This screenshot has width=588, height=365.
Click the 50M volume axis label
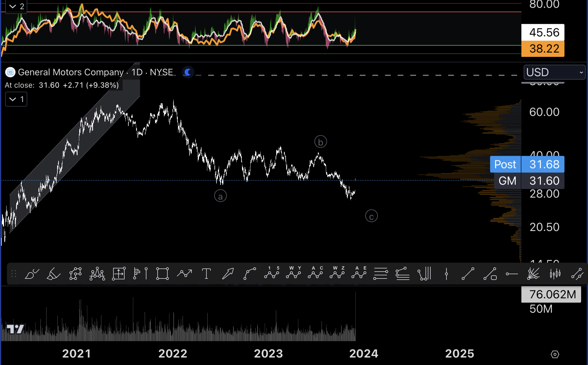pyautogui.click(x=541, y=309)
